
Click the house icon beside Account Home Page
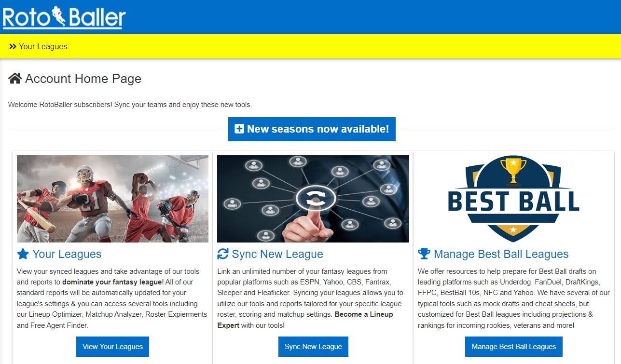(x=15, y=79)
